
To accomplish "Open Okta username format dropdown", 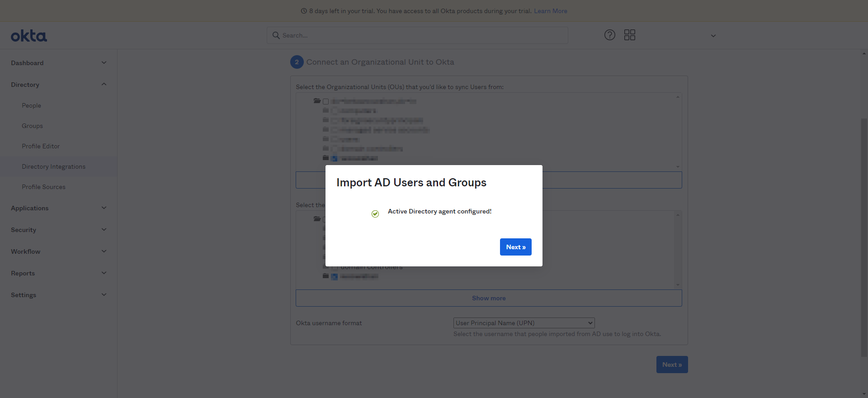I will (x=524, y=323).
